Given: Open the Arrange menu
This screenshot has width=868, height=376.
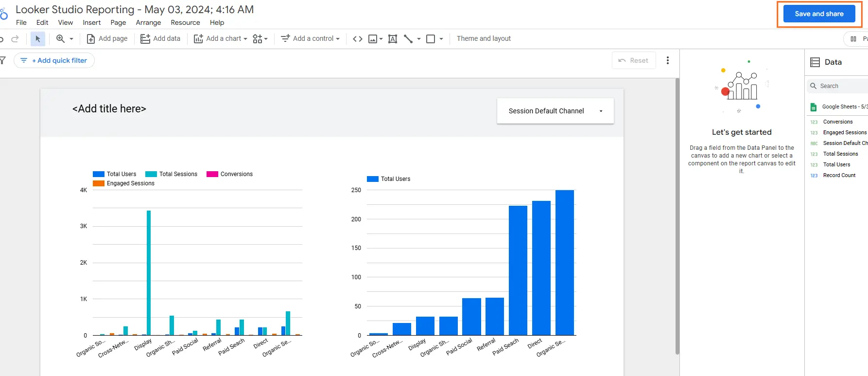Looking at the screenshot, I should (148, 22).
